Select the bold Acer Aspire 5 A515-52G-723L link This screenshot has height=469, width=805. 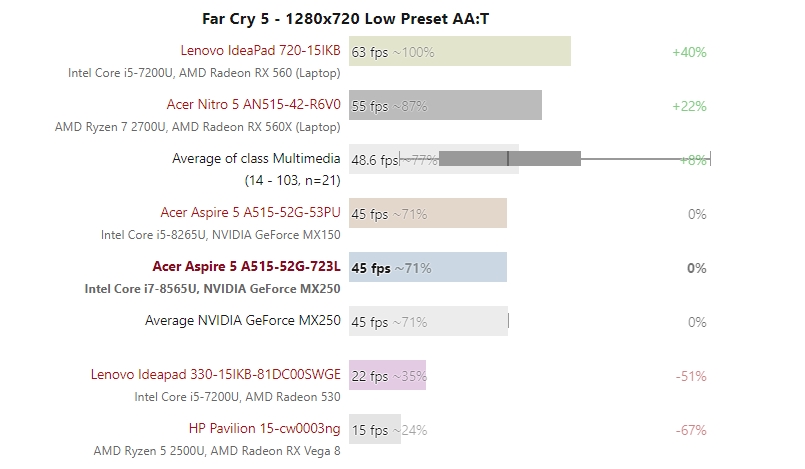point(246,267)
